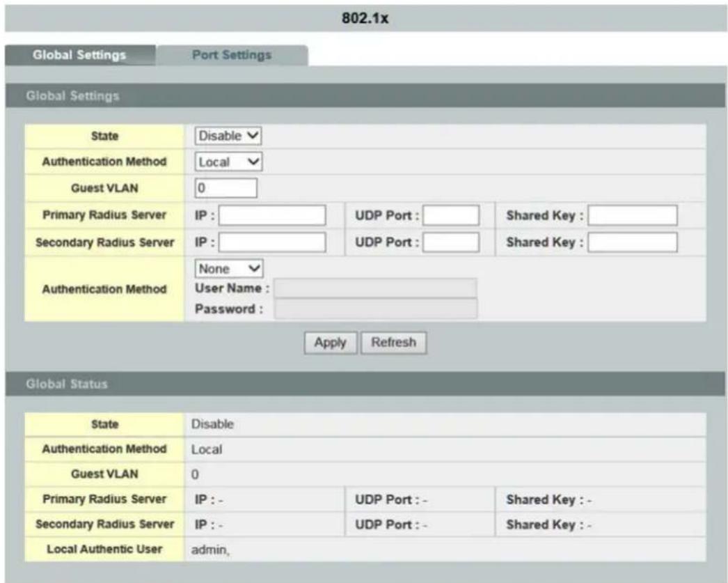This screenshot has width=728, height=583.
Task: Click the Secondary Radius Server label in settings
Action: click(x=104, y=242)
